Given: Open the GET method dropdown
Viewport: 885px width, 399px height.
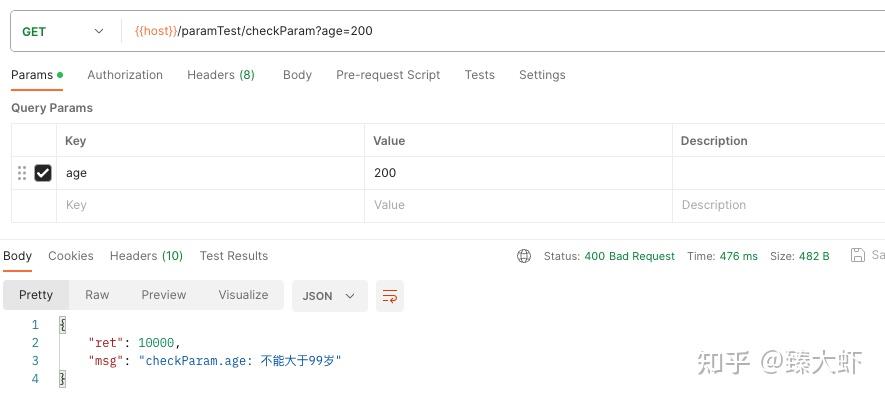Looking at the screenshot, I should (x=63, y=32).
